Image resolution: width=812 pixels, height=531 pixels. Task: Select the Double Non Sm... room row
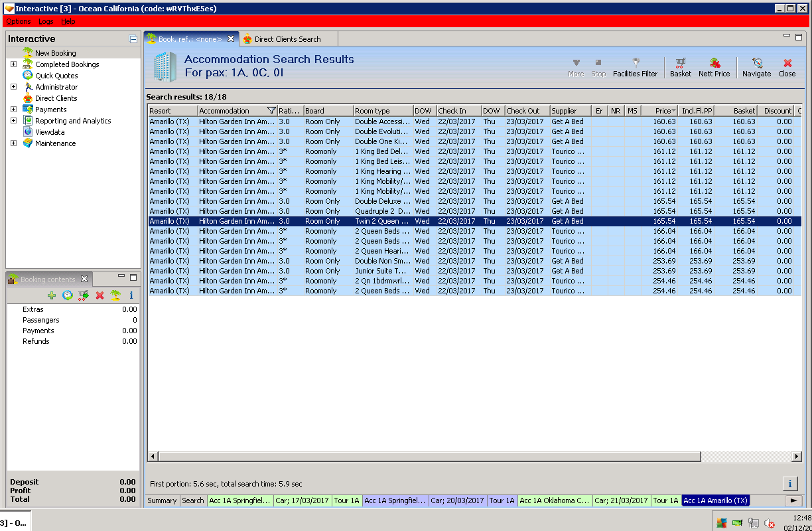[474, 261]
